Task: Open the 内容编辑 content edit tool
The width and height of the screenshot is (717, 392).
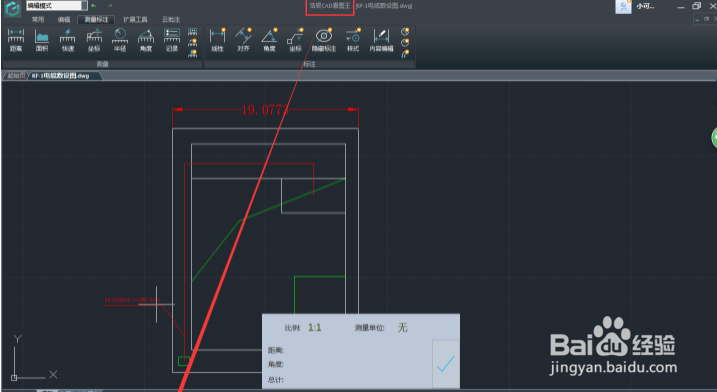Action: pos(381,40)
